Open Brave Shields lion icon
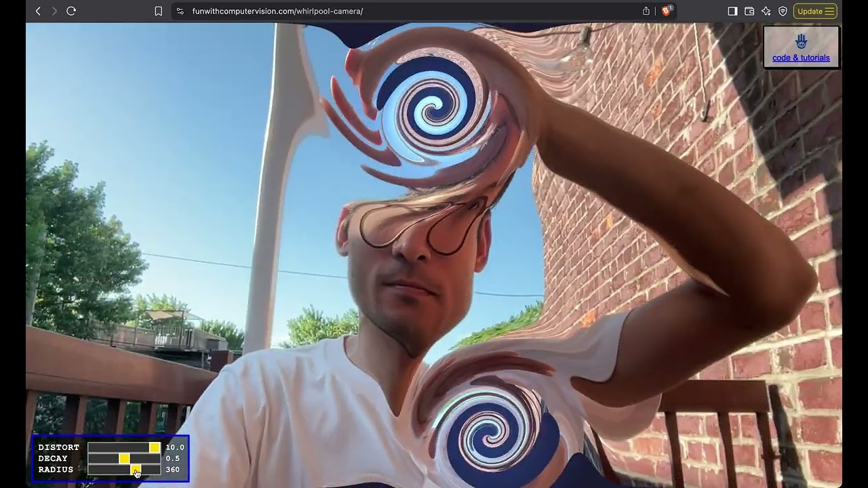This screenshot has height=488, width=868. click(667, 11)
